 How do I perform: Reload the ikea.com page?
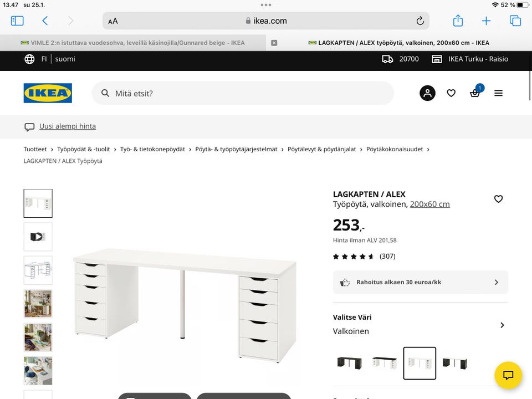click(x=420, y=21)
